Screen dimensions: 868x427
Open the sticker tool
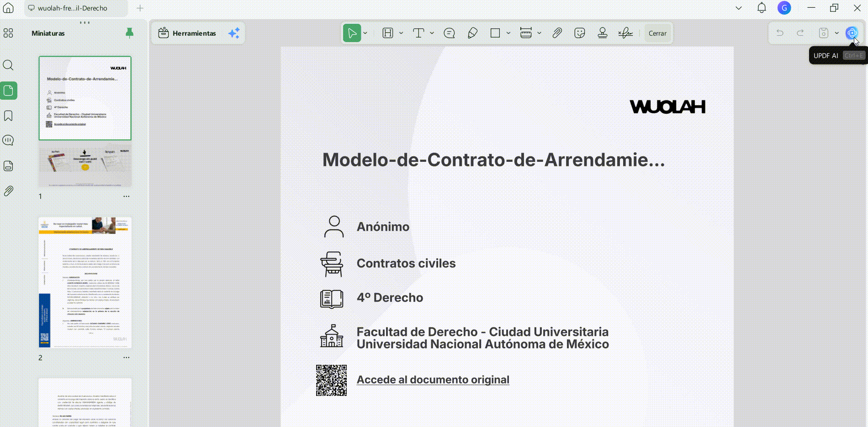(x=580, y=33)
